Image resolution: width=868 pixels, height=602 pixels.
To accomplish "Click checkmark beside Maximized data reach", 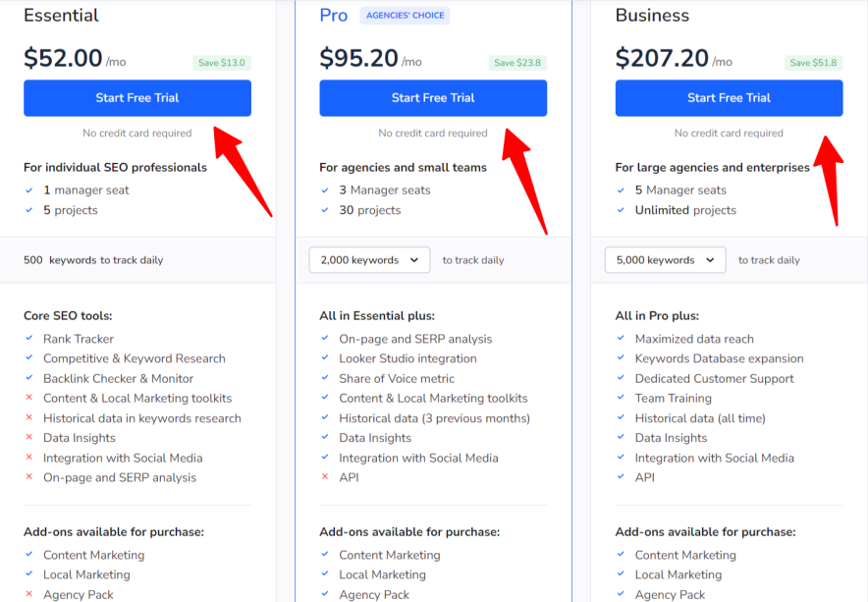I will click(x=621, y=339).
